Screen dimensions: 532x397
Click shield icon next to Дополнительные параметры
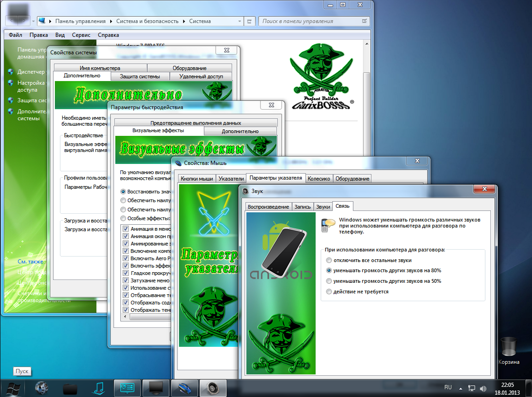[11, 111]
